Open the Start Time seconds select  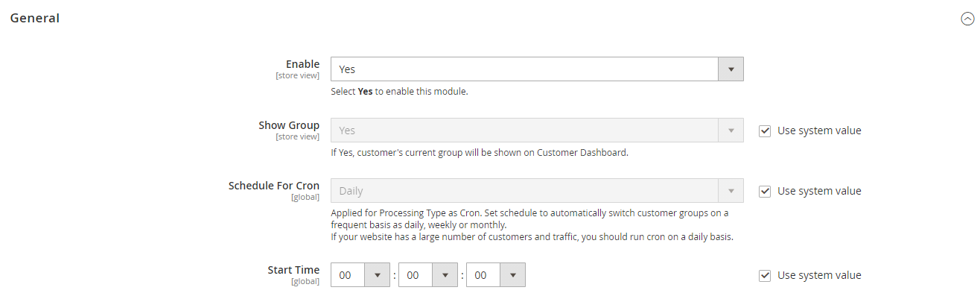click(496, 275)
